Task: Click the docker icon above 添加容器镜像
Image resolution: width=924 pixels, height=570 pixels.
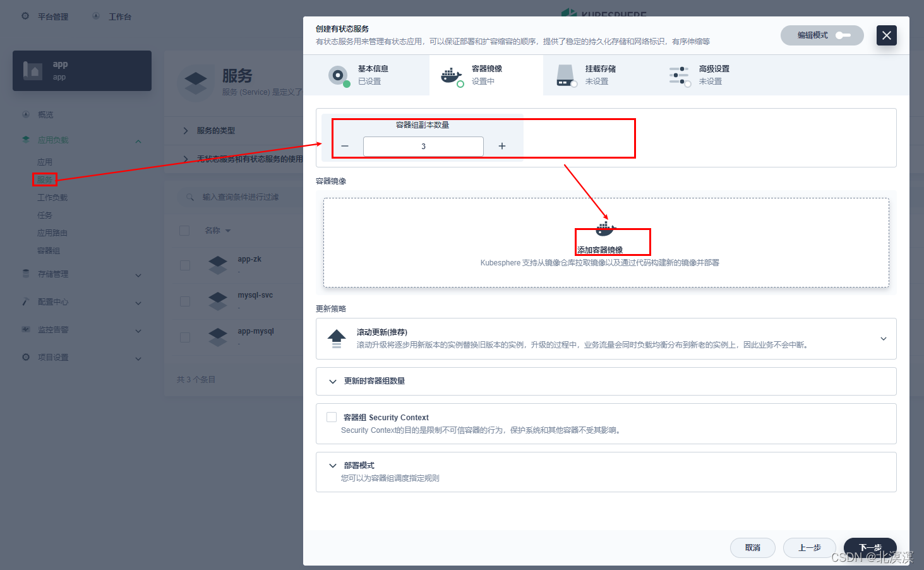Action: pos(605,229)
